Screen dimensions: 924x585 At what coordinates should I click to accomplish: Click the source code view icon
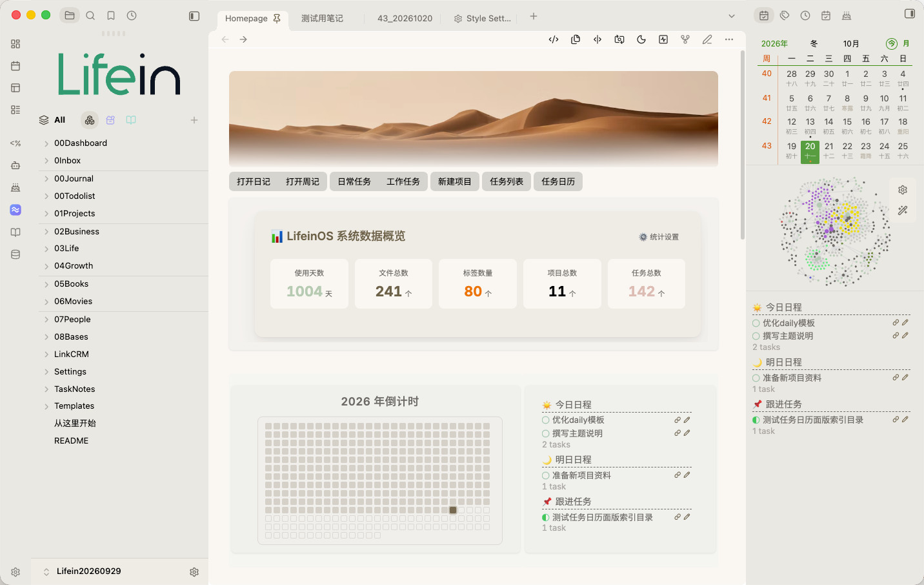(x=554, y=39)
